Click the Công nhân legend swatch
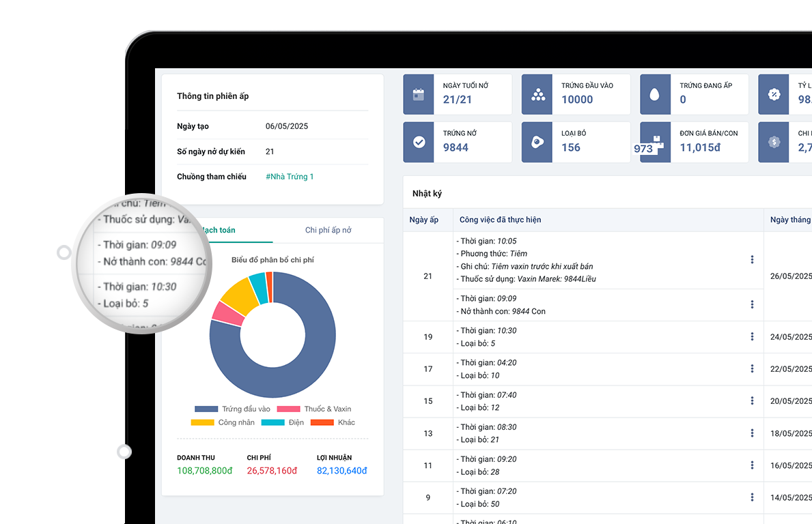812x524 pixels. click(x=202, y=422)
